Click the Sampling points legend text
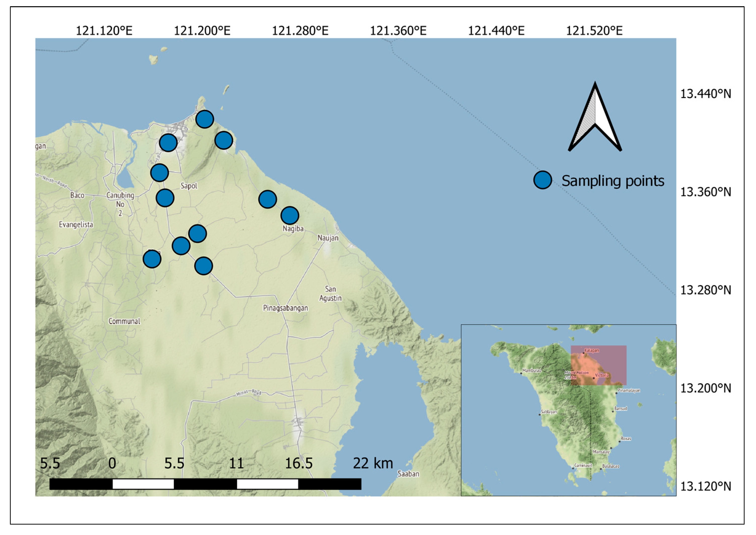756x535 pixels. (x=613, y=181)
